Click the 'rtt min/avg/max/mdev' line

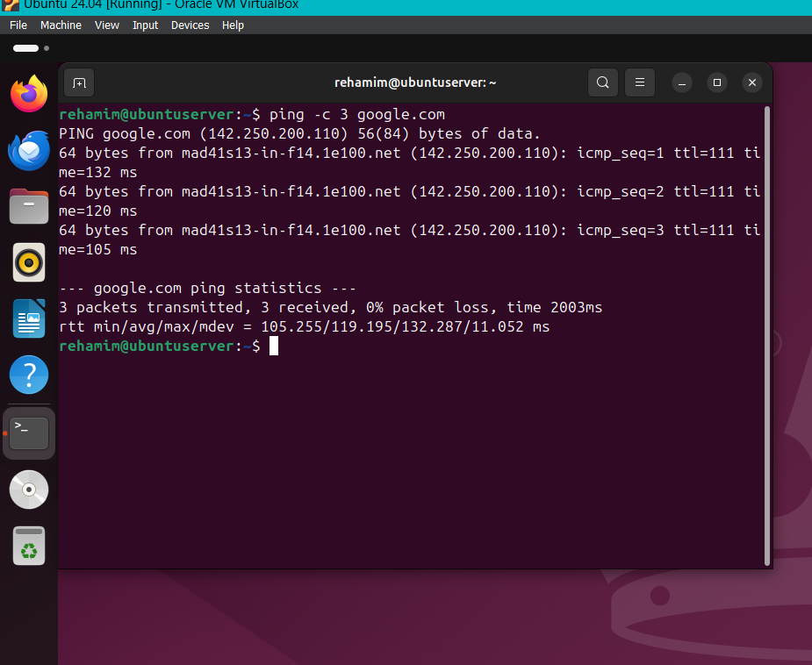304,327
